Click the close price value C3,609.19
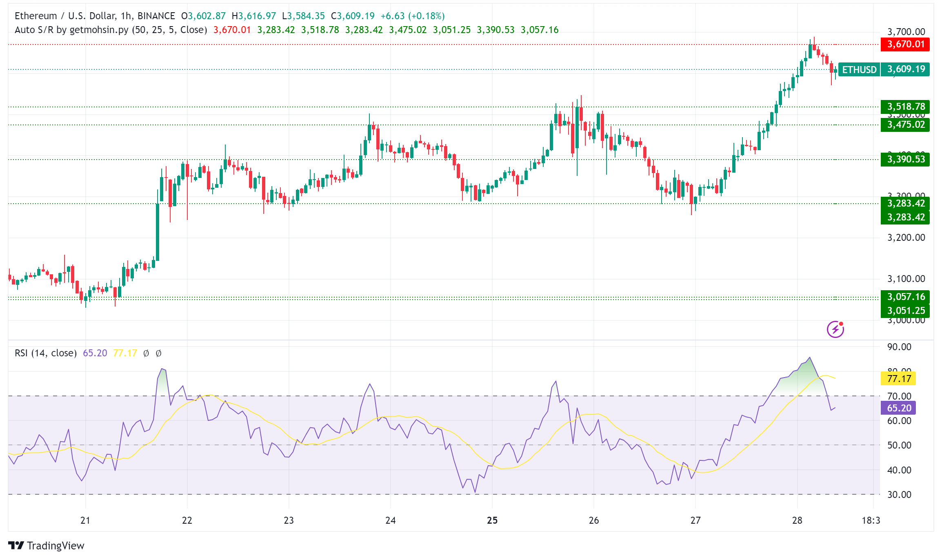Screen dimensions: 942x560 [353, 16]
